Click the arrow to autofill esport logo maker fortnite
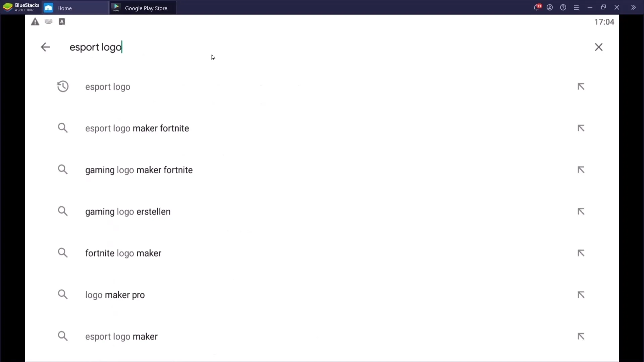 coord(581,128)
